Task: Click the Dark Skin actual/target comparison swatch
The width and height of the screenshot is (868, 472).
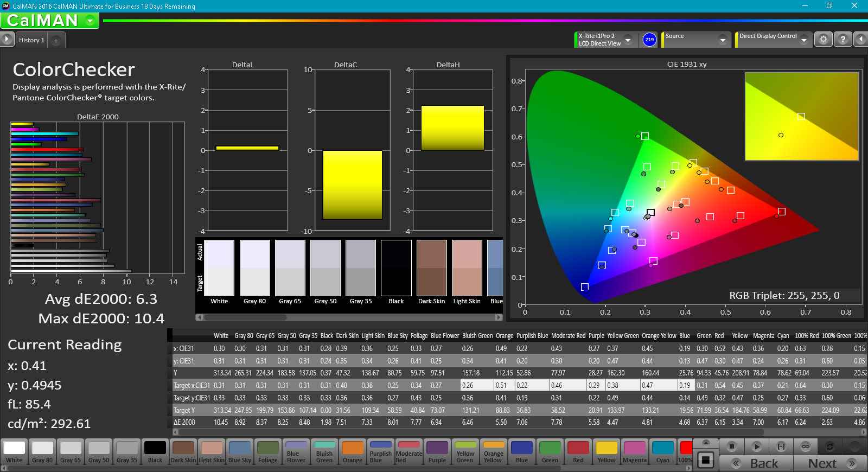Action: click(x=432, y=268)
